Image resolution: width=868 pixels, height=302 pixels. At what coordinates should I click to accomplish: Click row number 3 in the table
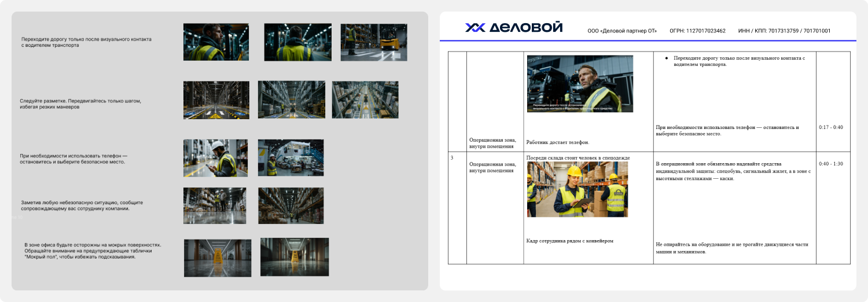(x=453, y=158)
